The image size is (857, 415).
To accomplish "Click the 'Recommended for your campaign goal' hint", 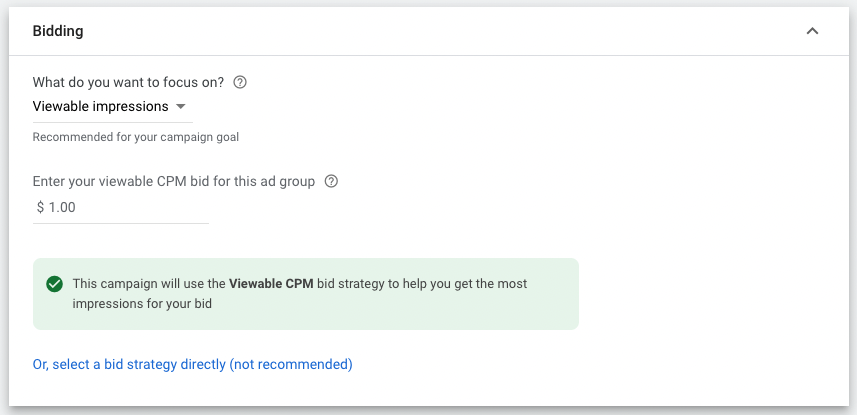I will pyautogui.click(x=136, y=137).
